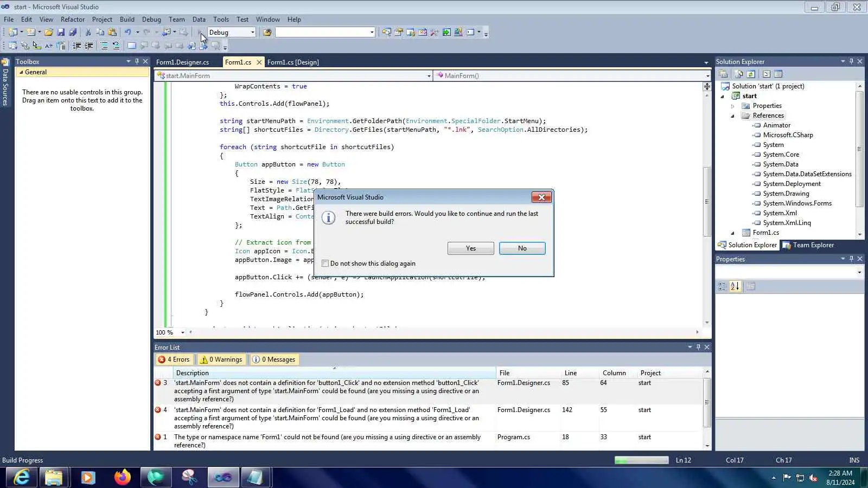Click the View Code icon in Solution Explorer
The height and width of the screenshot is (488, 868).
767,74
